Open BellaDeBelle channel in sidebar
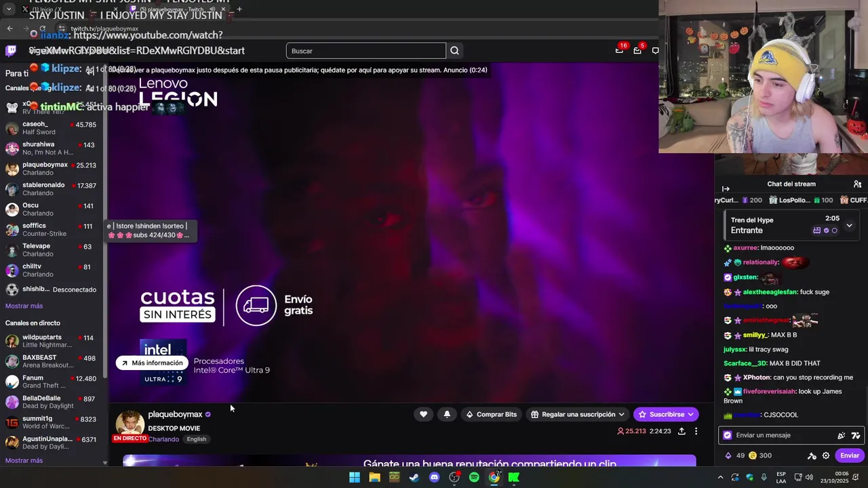 pyautogui.click(x=52, y=402)
